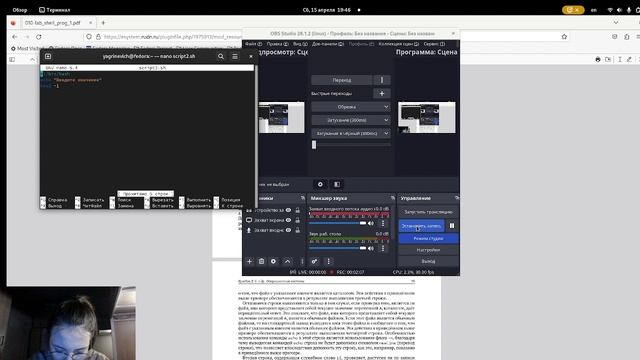The height and width of the screenshot is (360, 640).
Task: Open options dots for input audio channel
Action: click(x=382, y=223)
